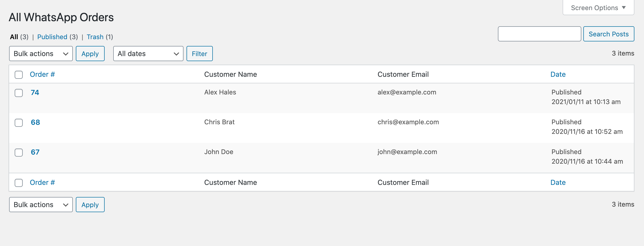The width and height of the screenshot is (644, 246).
Task: Select the select-all checkbox in the header row
Action: (19, 75)
